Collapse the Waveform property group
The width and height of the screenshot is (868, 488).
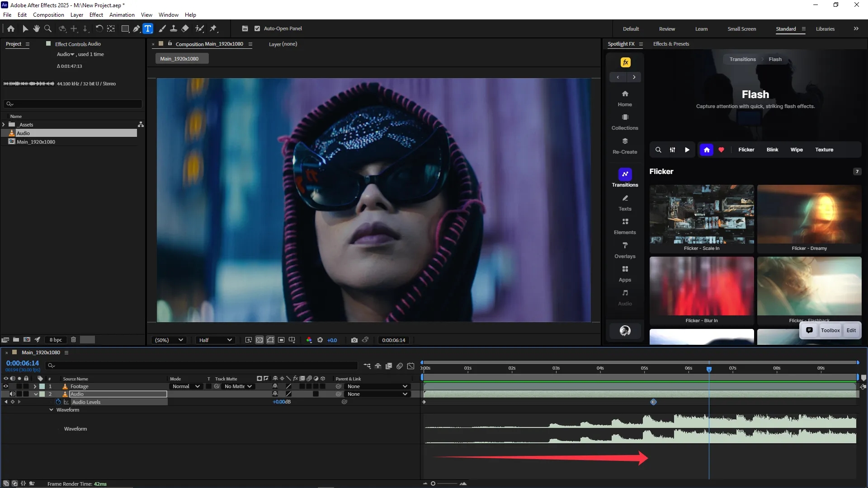(x=51, y=410)
